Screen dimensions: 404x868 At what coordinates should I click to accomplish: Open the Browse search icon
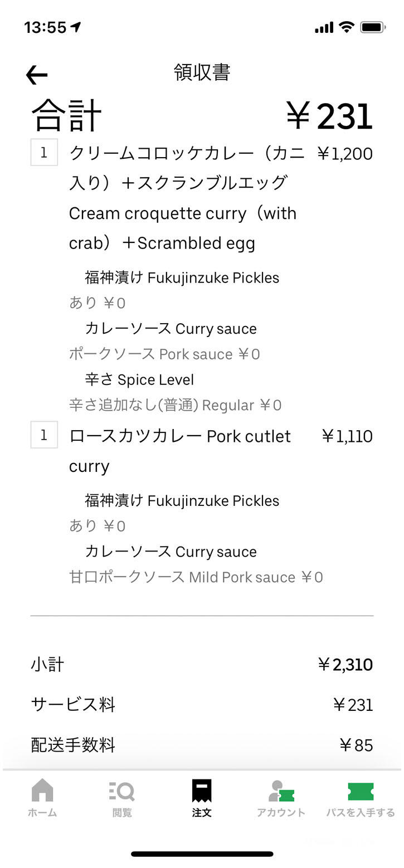coord(122,791)
